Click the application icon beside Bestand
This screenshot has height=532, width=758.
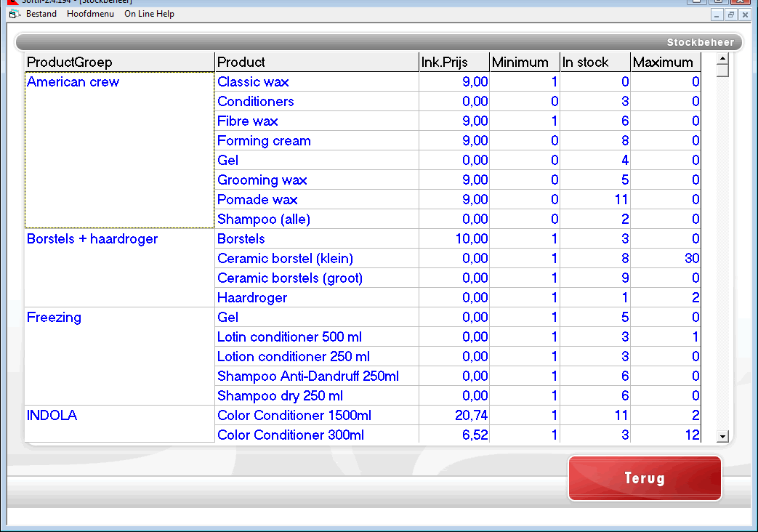(15, 14)
